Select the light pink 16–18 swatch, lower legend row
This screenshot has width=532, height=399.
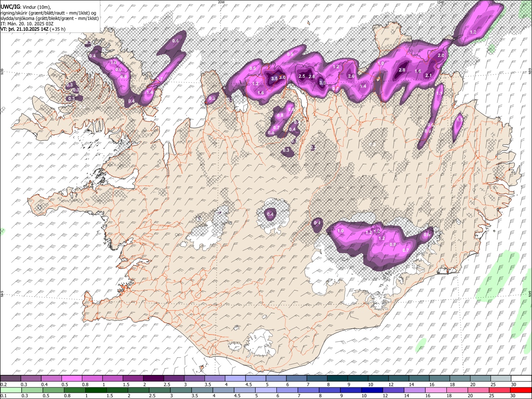[x=435, y=390]
